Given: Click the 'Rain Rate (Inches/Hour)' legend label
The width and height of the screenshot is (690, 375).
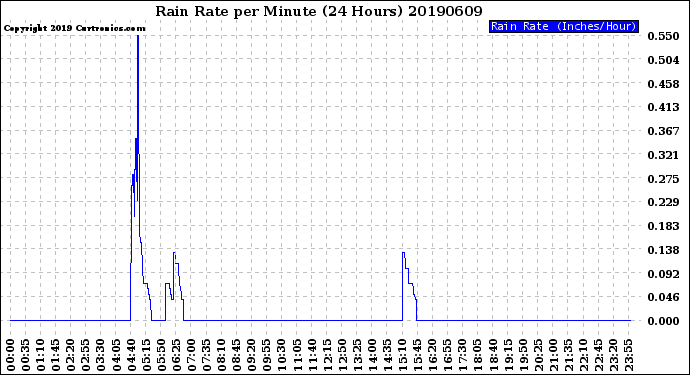Looking at the screenshot, I should coord(563,26).
